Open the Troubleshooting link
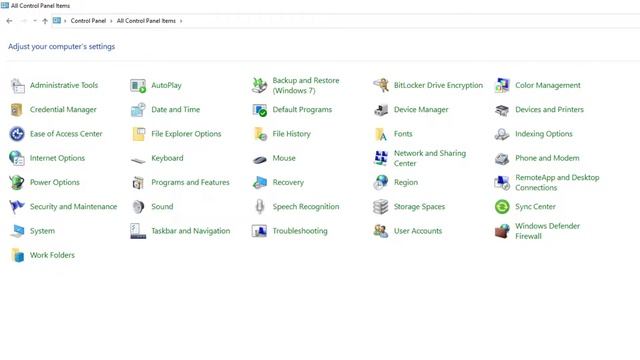Viewport: 640px width, 360px height. point(300,231)
